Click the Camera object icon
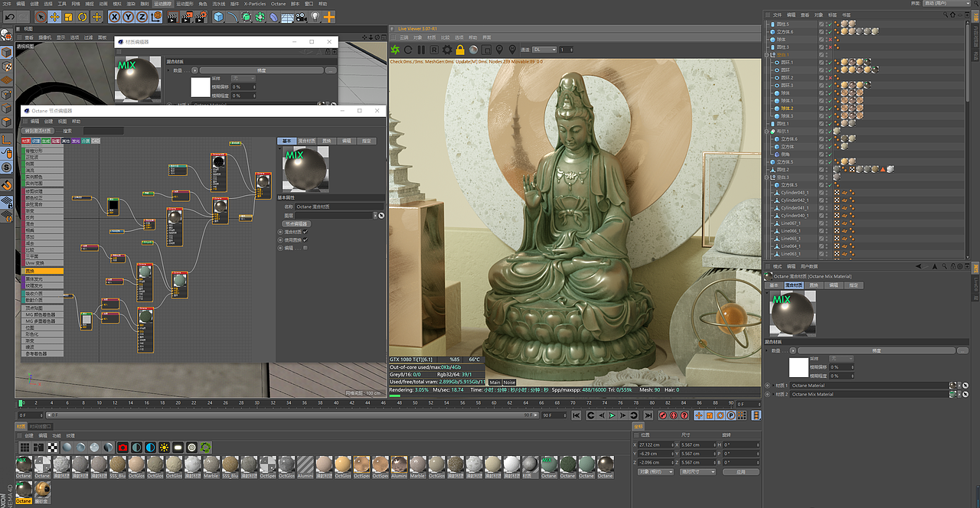The width and height of the screenshot is (980, 508). coord(301,17)
